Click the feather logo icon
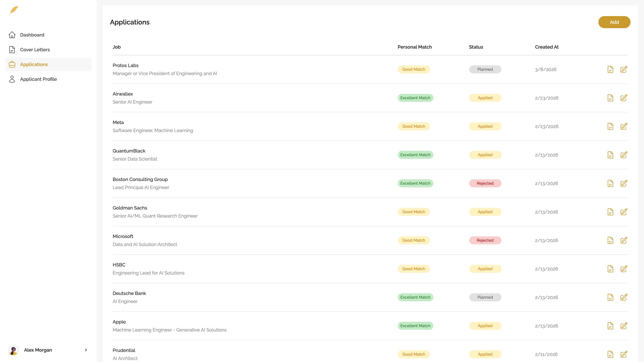Image resolution: width=644 pixels, height=362 pixels. point(14,11)
